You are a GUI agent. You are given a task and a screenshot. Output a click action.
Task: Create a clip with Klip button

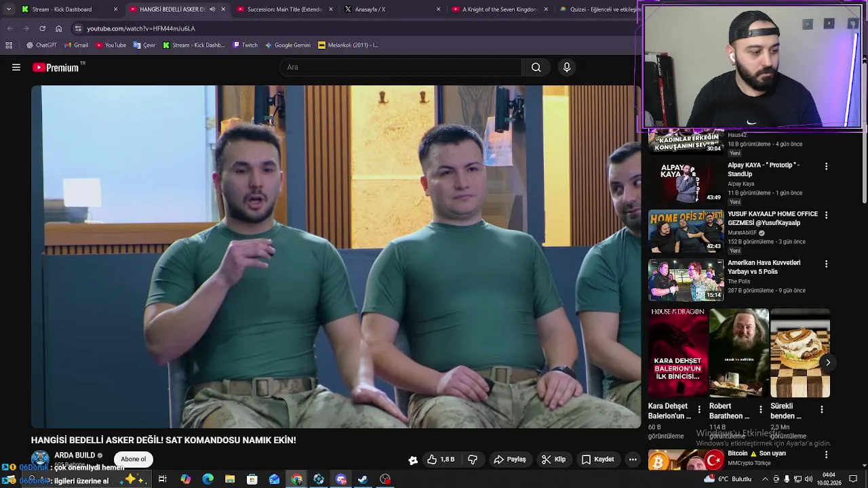coord(553,460)
